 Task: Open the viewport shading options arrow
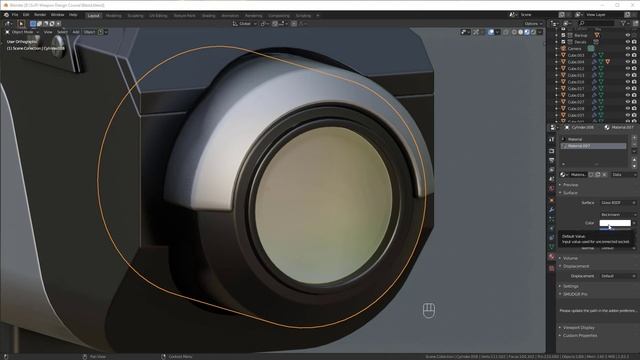pos(540,32)
